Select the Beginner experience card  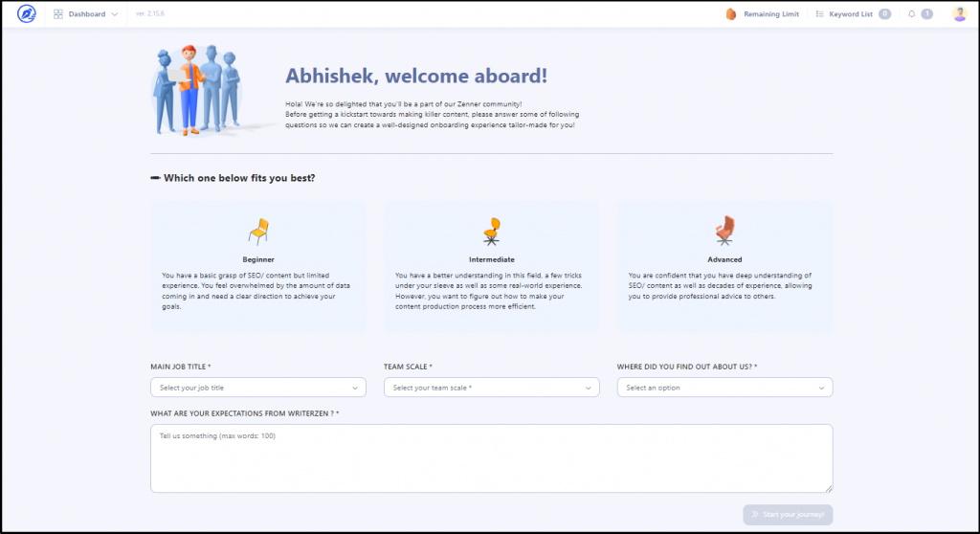click(x=258, y=266)
